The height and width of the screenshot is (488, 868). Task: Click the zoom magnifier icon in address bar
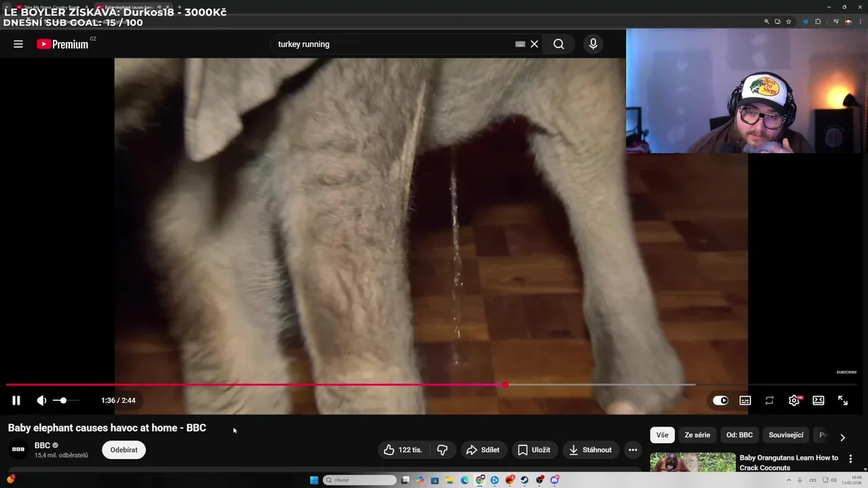[x=767, y=22]
